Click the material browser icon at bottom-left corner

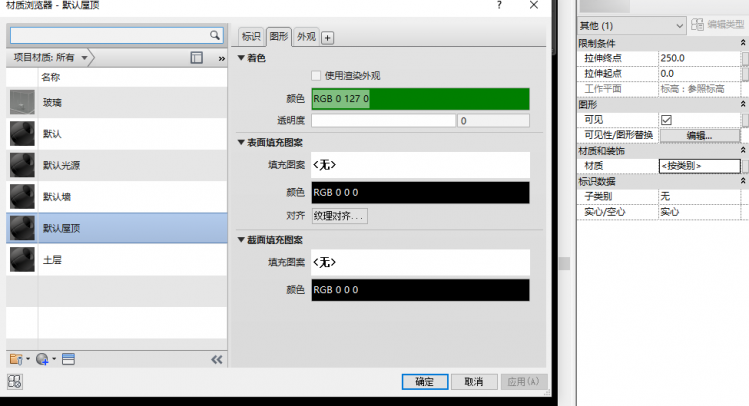click(15, 381)
